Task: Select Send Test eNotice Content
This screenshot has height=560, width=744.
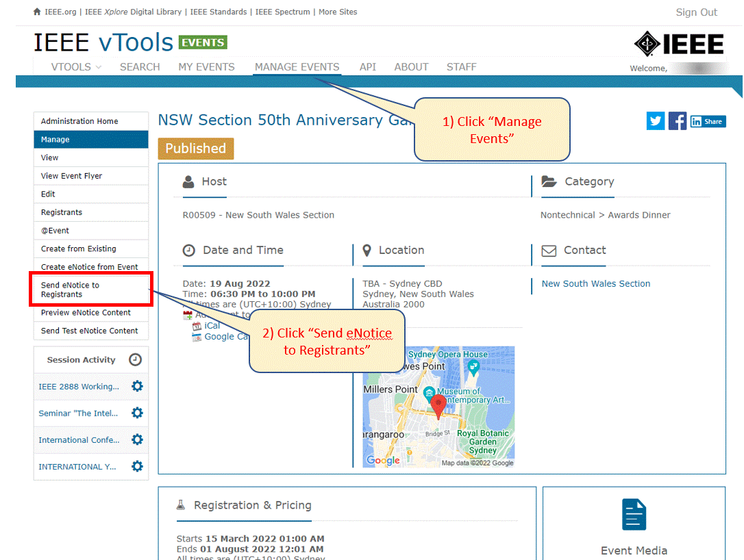Action: tap(91, 331)
